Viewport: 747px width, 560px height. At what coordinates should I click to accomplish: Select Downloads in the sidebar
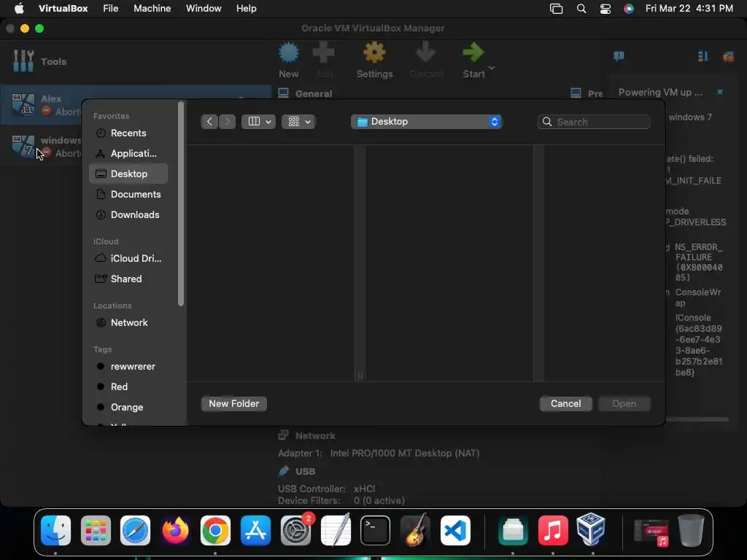pos(128,215)
